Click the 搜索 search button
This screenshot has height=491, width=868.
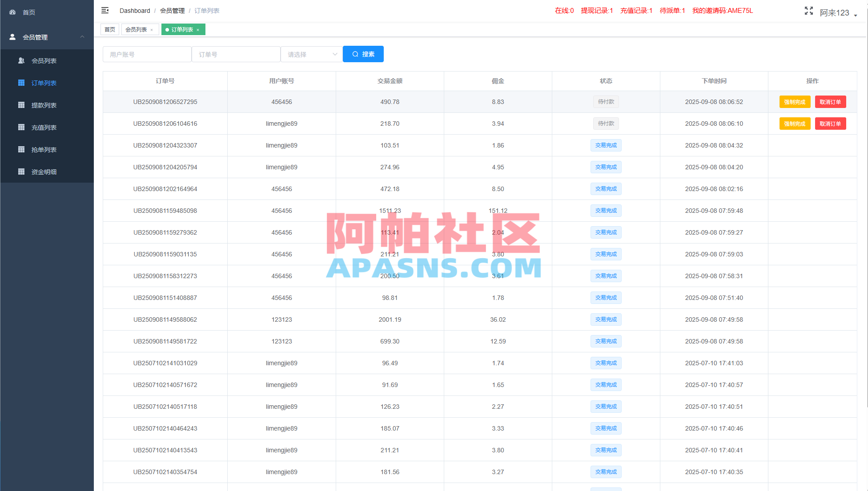coord(363,54)
